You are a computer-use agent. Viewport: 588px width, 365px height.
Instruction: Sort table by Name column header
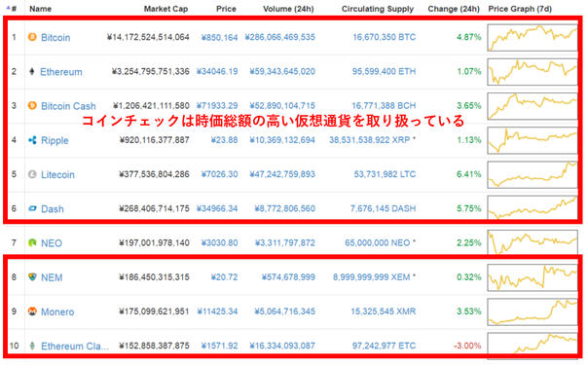41,9
